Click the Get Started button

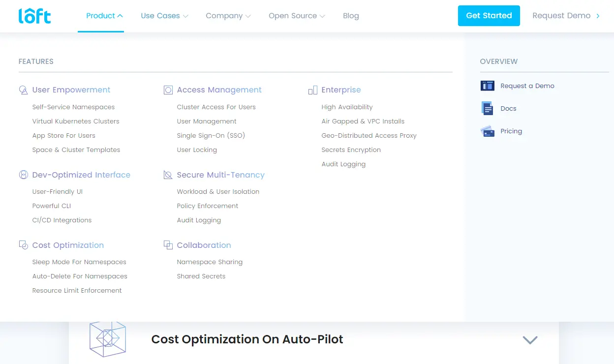point(489,15)
